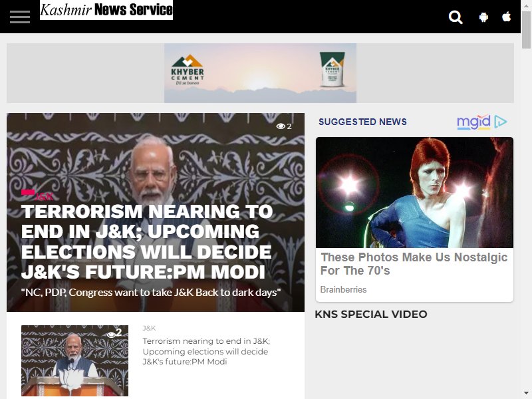The image size is (532, 399).
Task: Open "These Photos Make Us Nostalgic" link
Action: point(414,264)
